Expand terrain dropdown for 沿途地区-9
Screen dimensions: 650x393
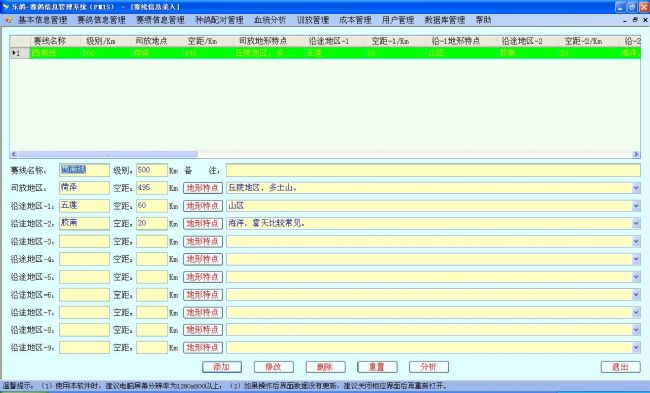[636, 347]
